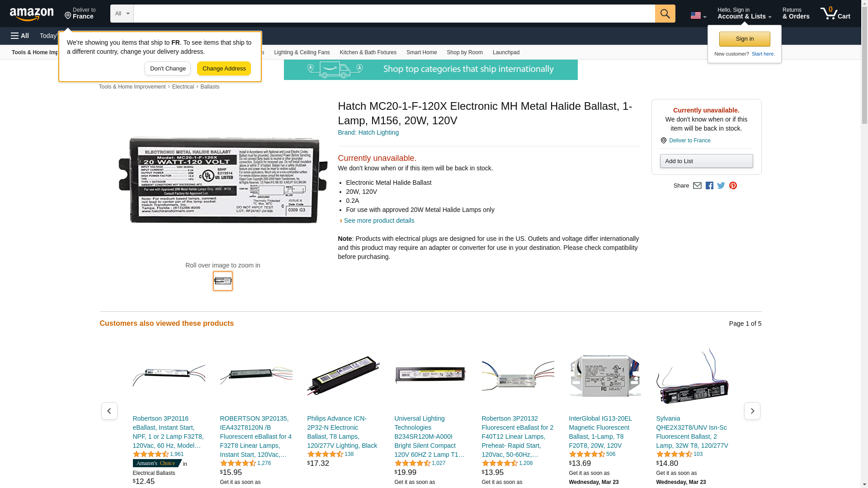Select the ballast image thumbnail
Image resolution: width=868 pixels, height=488 pixels.
[x=223, y=281]
